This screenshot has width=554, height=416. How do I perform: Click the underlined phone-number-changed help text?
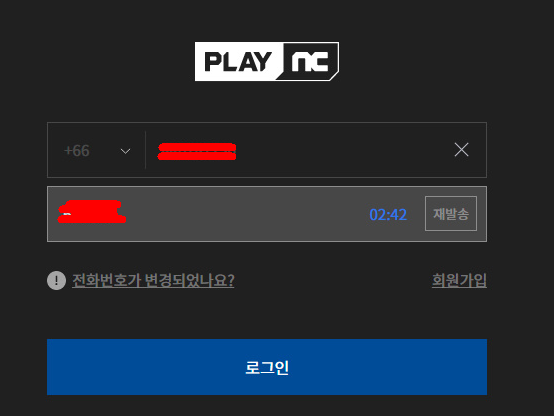(x=153, y=281)
